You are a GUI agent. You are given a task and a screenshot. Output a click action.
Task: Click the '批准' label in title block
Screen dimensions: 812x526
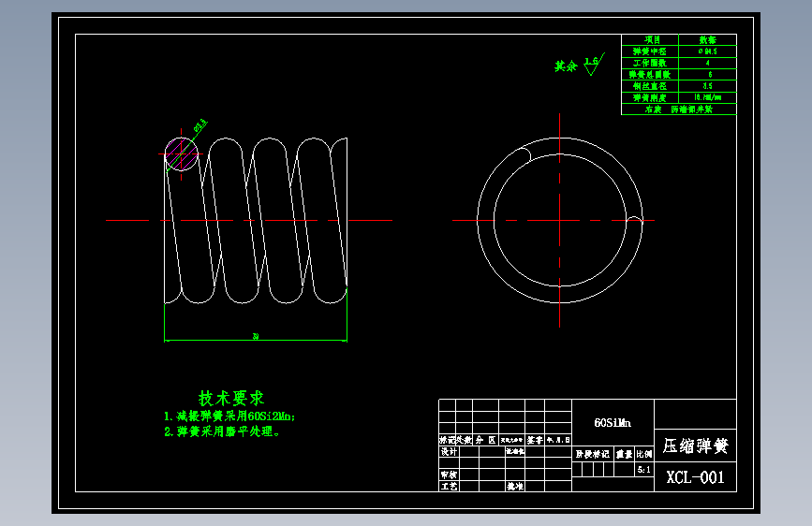515,486
